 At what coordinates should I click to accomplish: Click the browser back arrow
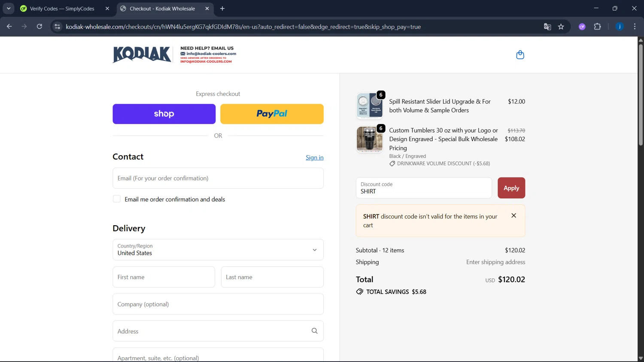pyautogui.click(x=9, y=27)
